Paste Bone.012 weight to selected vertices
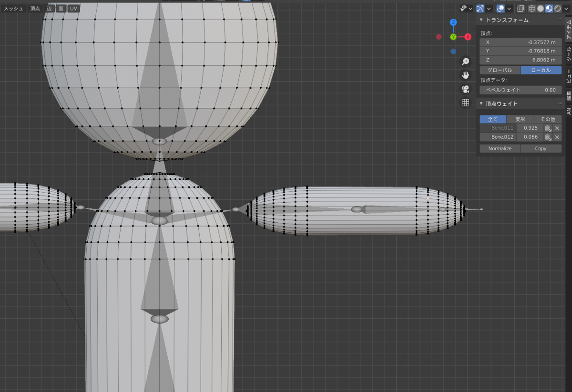This screenshot has width=572, height=392. (548, 137)
